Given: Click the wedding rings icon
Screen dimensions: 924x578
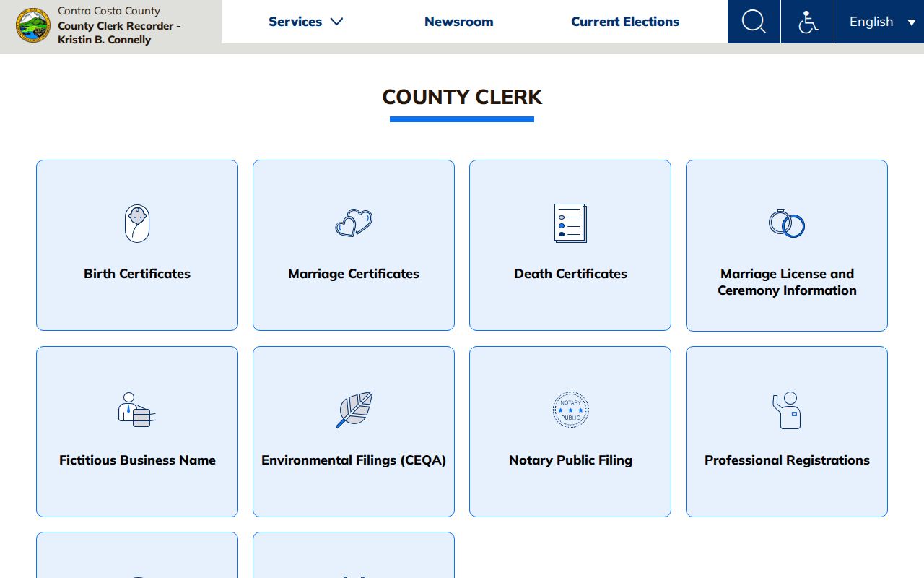Looking at the screenshot, I should tap(787, 223).
